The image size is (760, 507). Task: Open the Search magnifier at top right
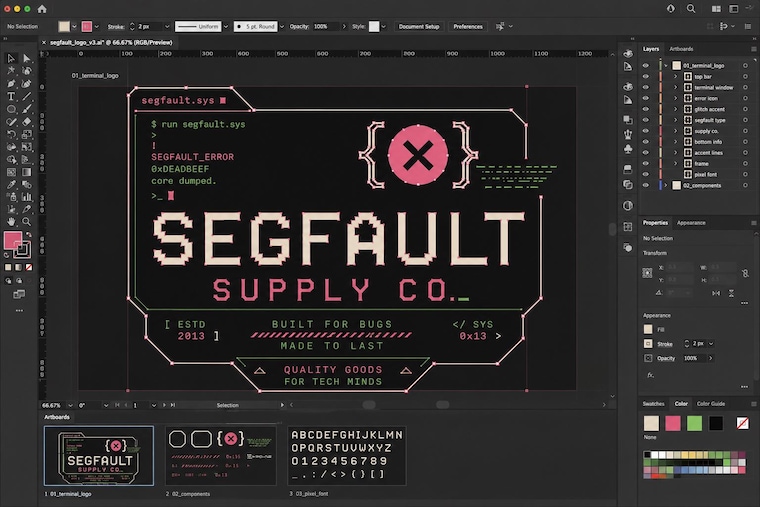pos(691,9)
